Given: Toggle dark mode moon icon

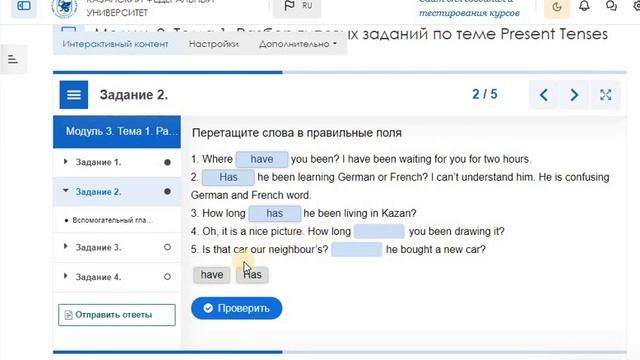Looking at the screenshot, I should (557, 7).
